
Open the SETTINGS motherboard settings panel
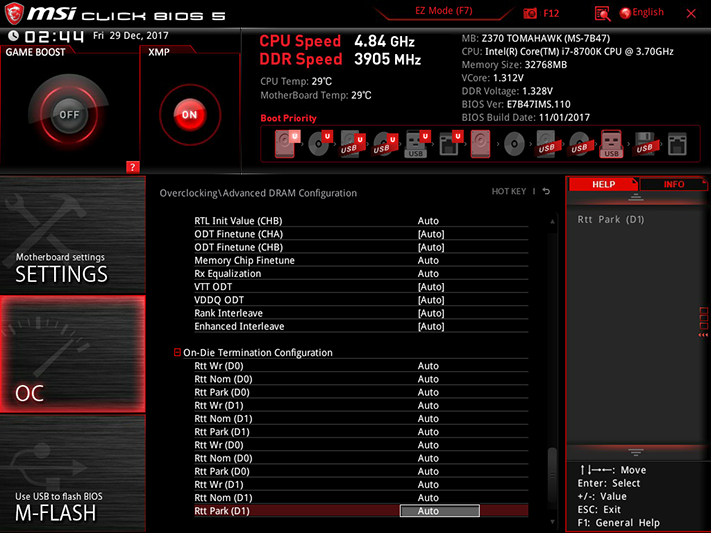[x=73, y=235]
